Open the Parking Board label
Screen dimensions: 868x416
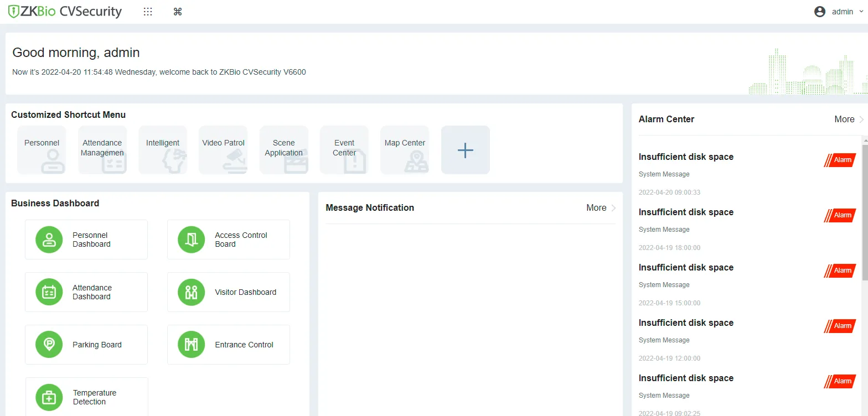(97, 345)
